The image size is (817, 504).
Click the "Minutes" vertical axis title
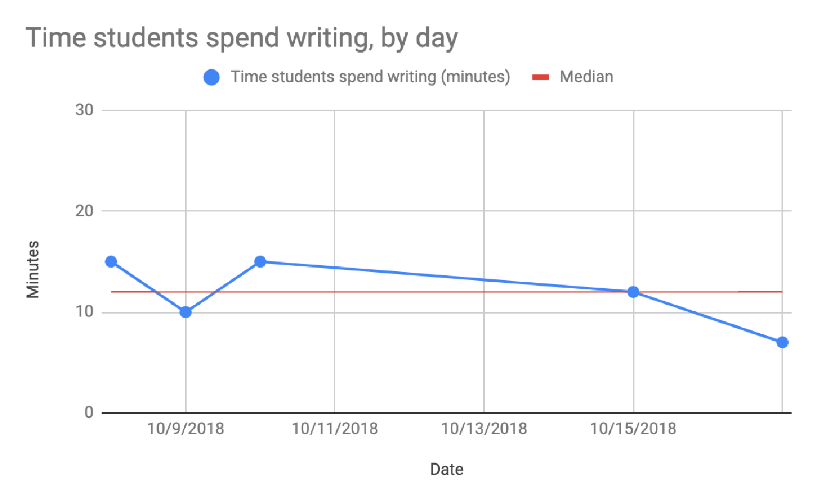[x=33, y=269]
